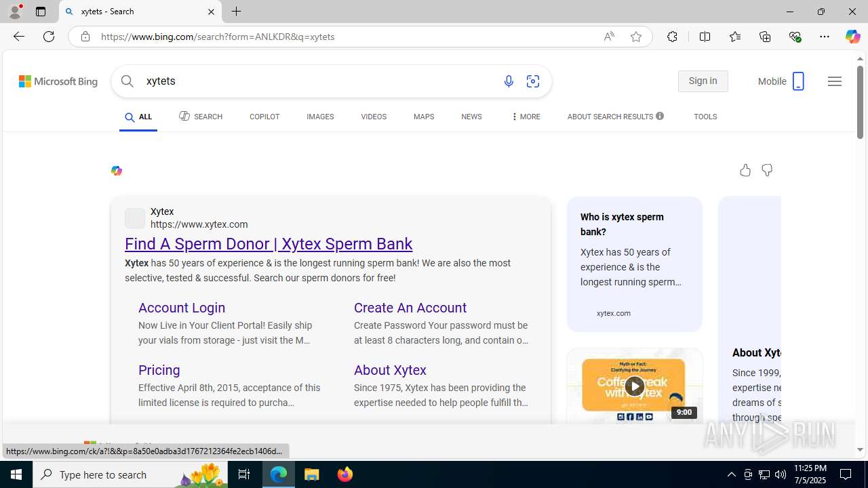Screen dimensions: 868x488
Task: Open the Windows Start menu
Action: (x=16, y=474)
